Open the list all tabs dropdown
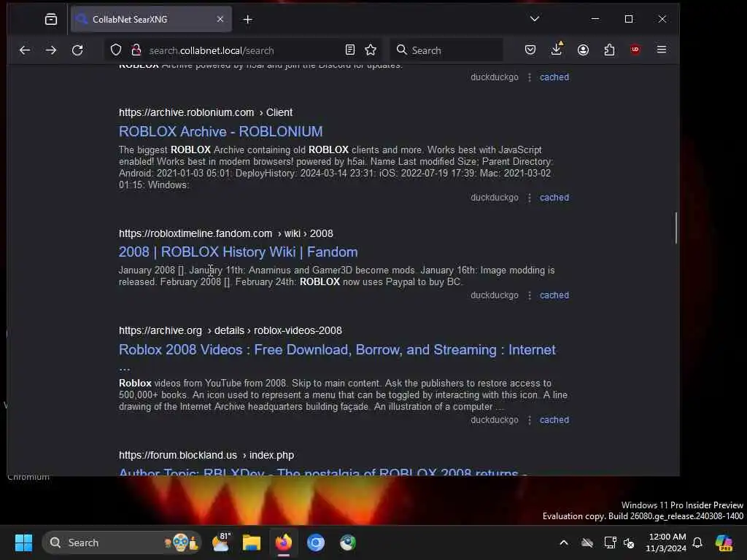The width and height of the screenshot is (747, 560). 535,19
